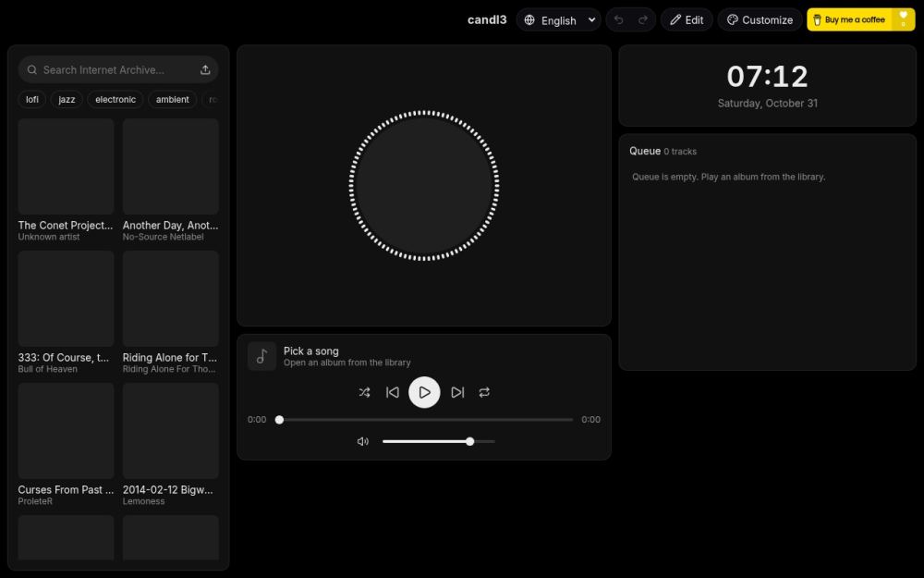924x578 pixels.
Task: Open 333: Of Course album thumbnail
Action: 66,299
